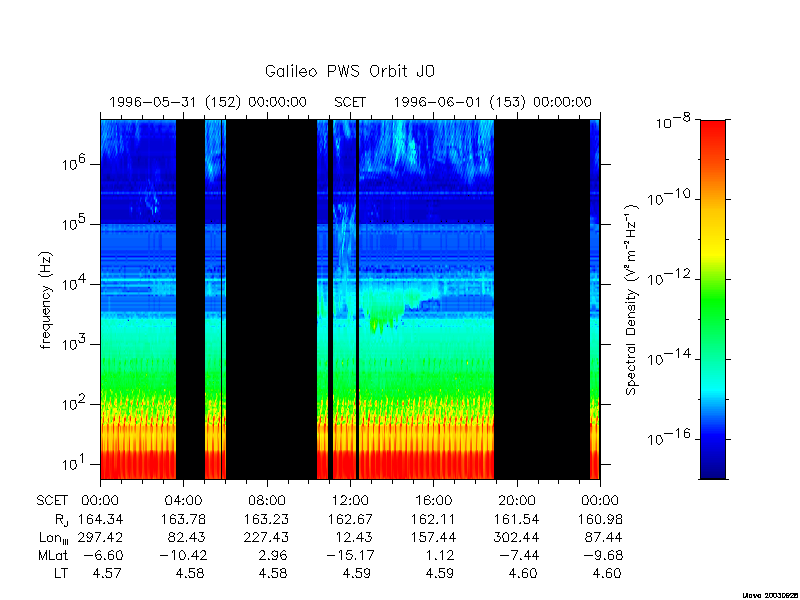Click the 10^5 frequency tick label
The height and width of the screenshot is (600, 800).
tap(75, 223)
